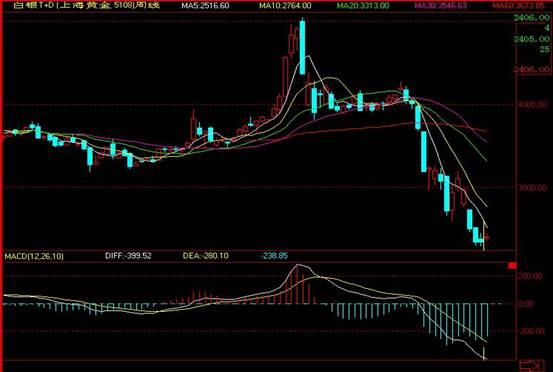
Task: Select the MA10:2764.00 indicator label
Action: click(285, 6)
